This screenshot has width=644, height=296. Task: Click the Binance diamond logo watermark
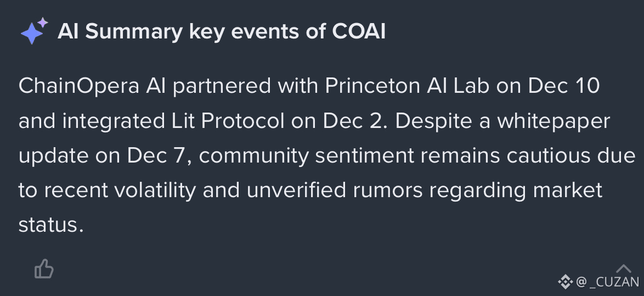pos(566,282)
